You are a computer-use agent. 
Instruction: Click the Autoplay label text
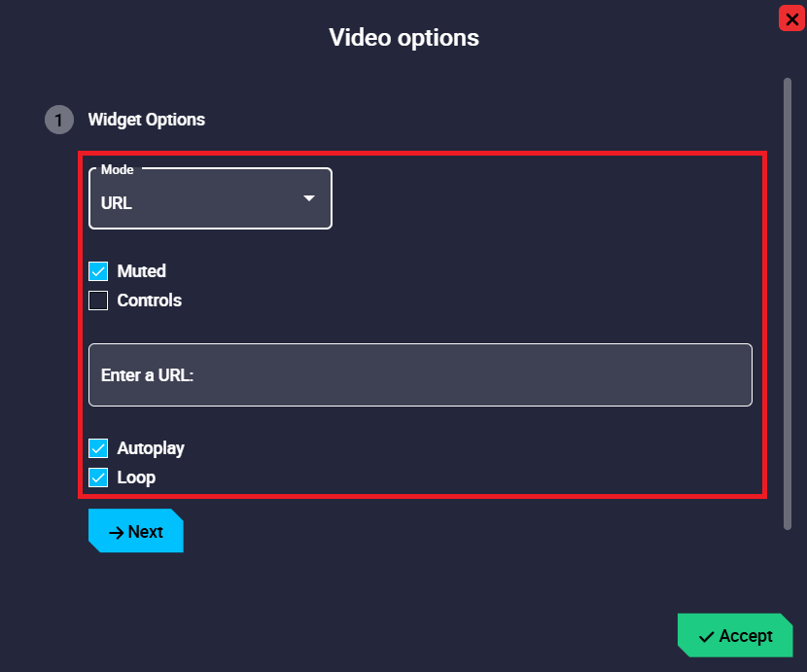151,448
